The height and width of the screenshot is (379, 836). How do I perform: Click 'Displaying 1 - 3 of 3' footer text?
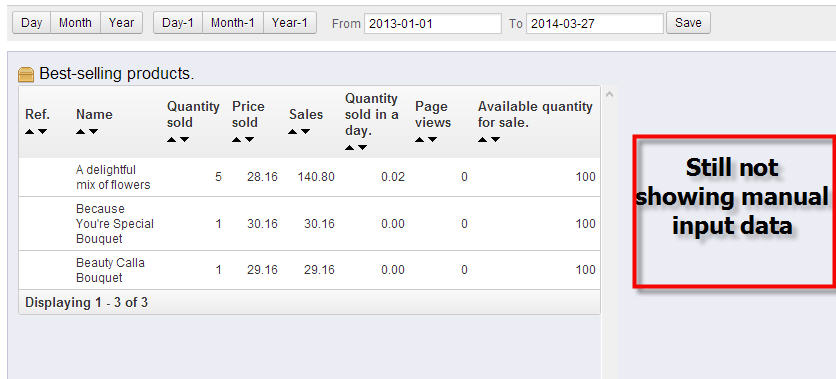coord(86,303)
